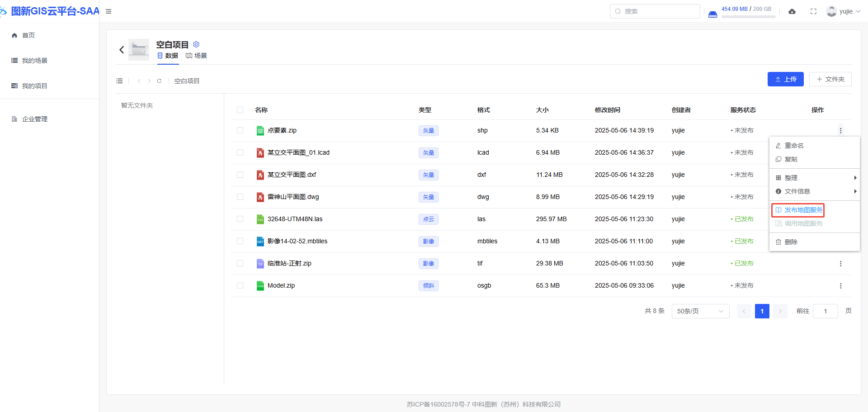The width and height of the screenshot is (868, 412).
Task: Select the checkbox for 32648-UTM48N.las
Action: coord(240,219)
